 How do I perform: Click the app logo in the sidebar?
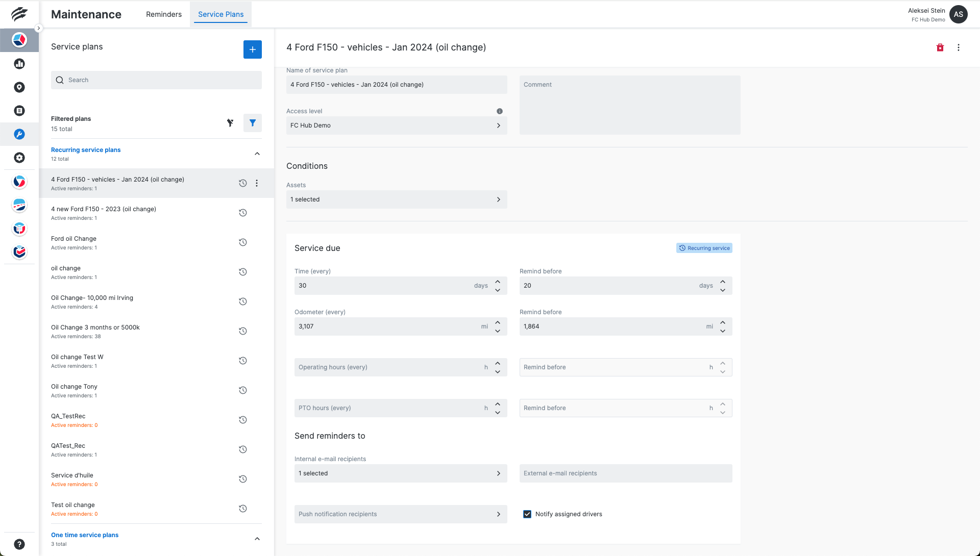19,14
